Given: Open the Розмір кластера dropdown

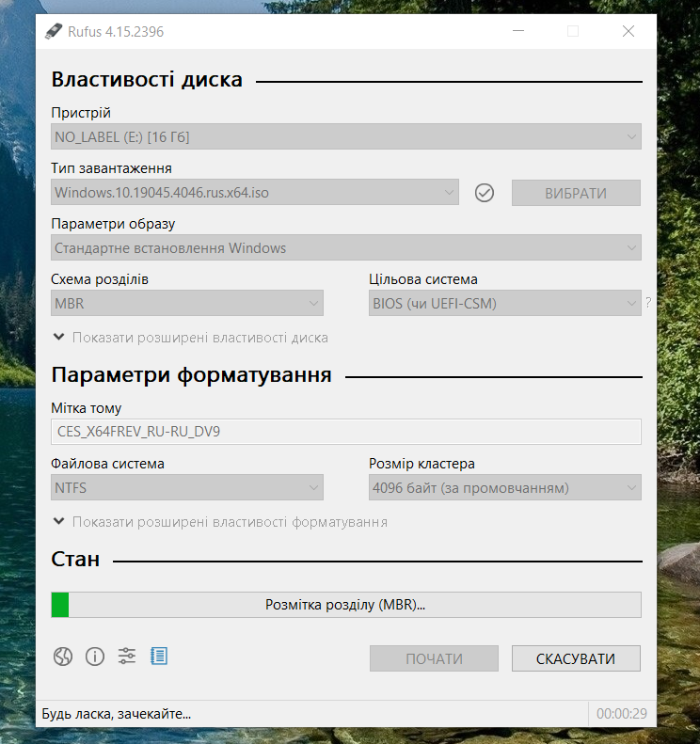Looking at the screenshot, I should point(505,487).
